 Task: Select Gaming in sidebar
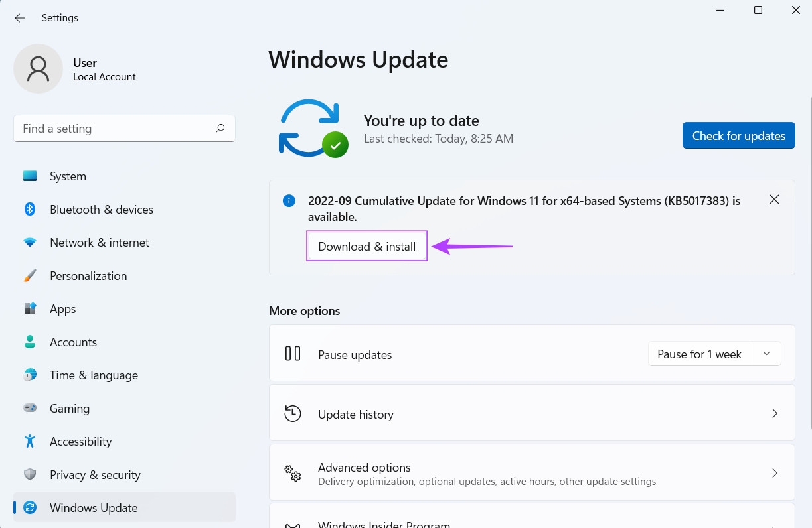[x=124, y=409]
